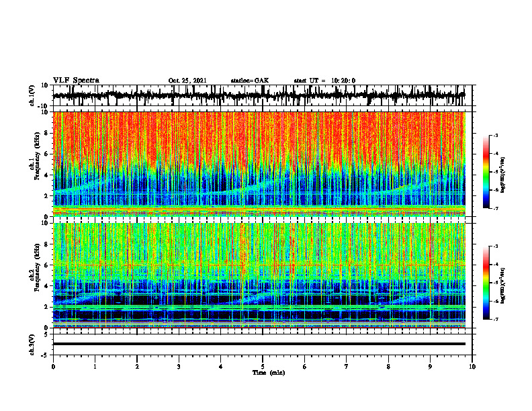Click time axis tick label "7"
The image size is (532, 411).
pos(347,367)
